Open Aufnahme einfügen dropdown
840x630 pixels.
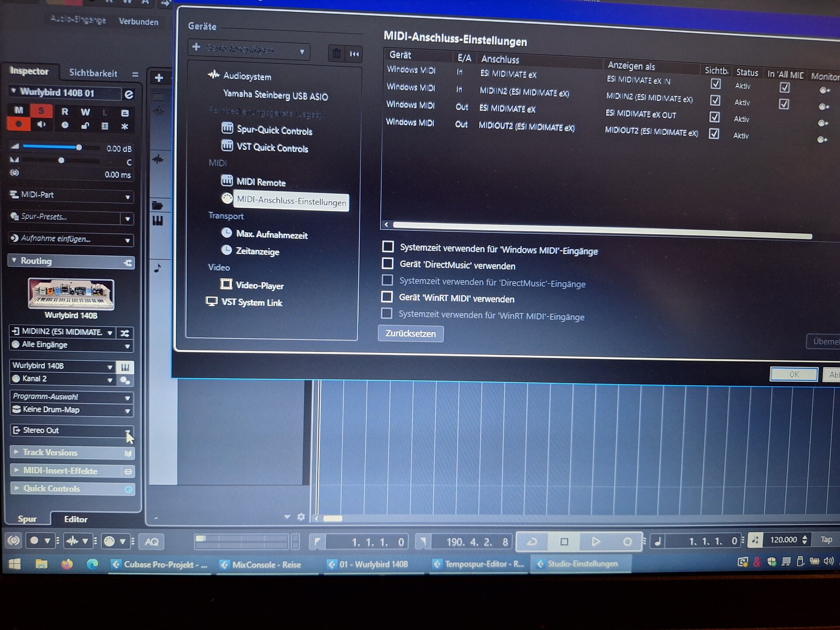click(x=71, y=239)
